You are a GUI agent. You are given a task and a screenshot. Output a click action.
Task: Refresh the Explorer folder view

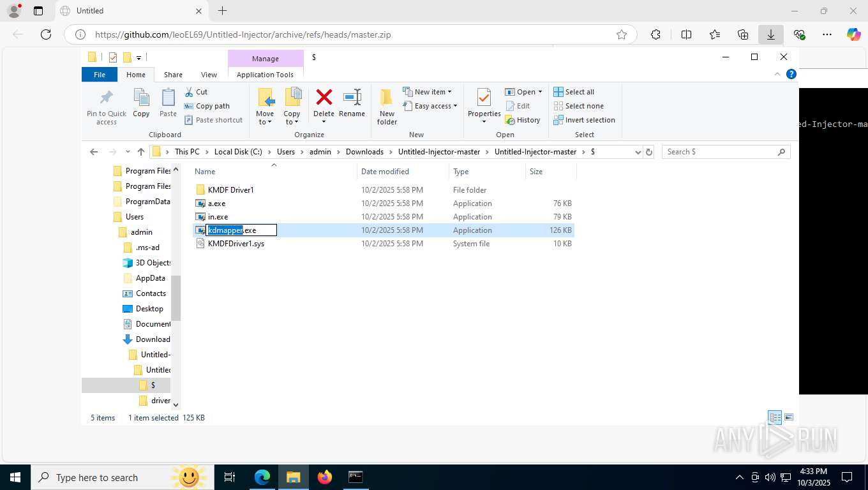tap(649, 152)
